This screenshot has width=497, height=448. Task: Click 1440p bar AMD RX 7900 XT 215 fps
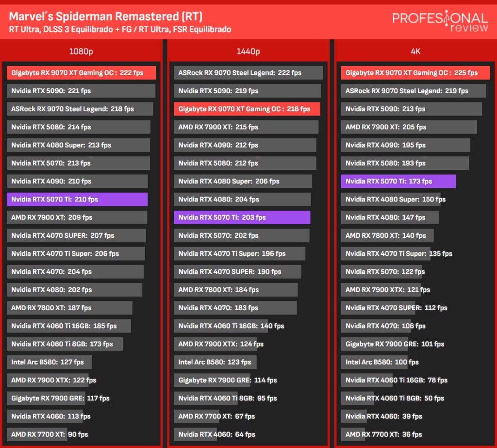click(246, 127)
